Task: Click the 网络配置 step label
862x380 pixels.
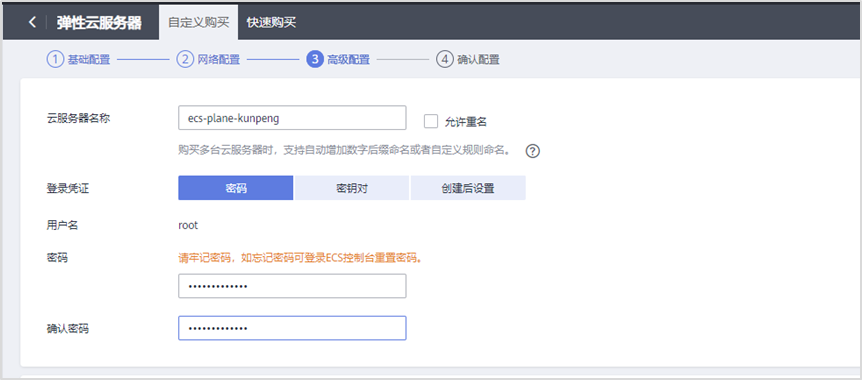Action: pyautogui.click(x=219, y=60)
